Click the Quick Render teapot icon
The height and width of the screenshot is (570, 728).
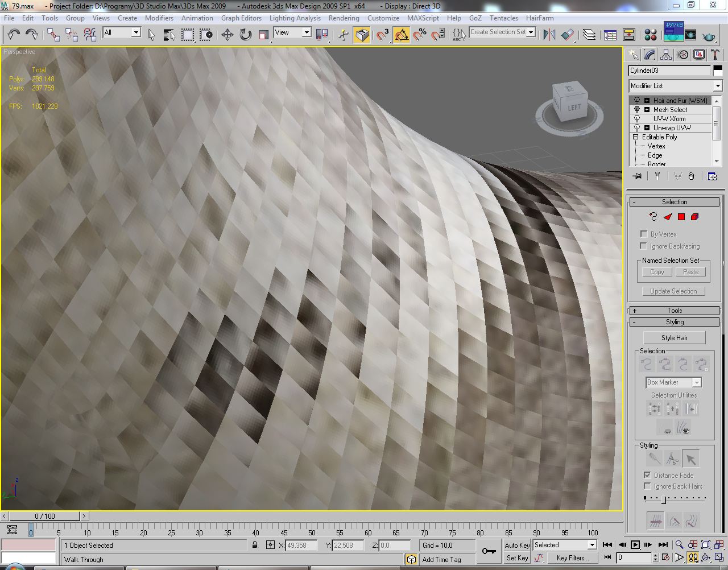709,36
